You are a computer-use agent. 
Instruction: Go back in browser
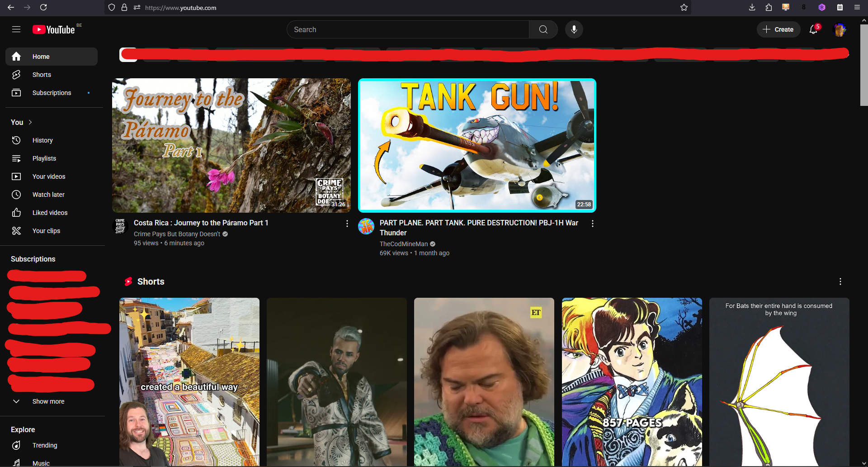11,7
